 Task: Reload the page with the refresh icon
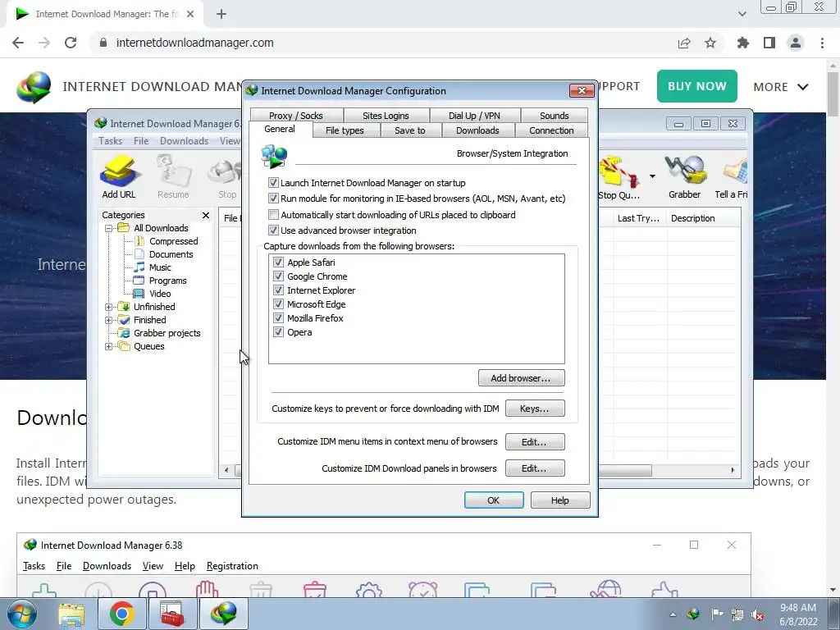[x=71, y=43]
